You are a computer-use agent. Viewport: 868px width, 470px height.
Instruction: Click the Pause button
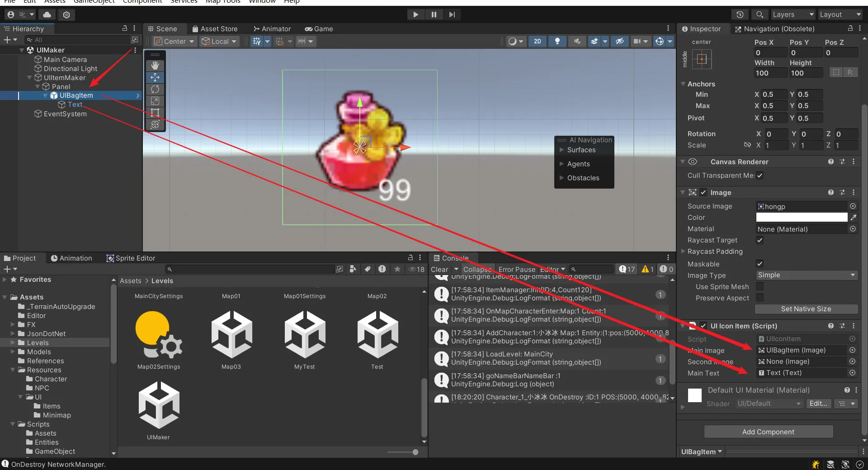coord(434,14)
